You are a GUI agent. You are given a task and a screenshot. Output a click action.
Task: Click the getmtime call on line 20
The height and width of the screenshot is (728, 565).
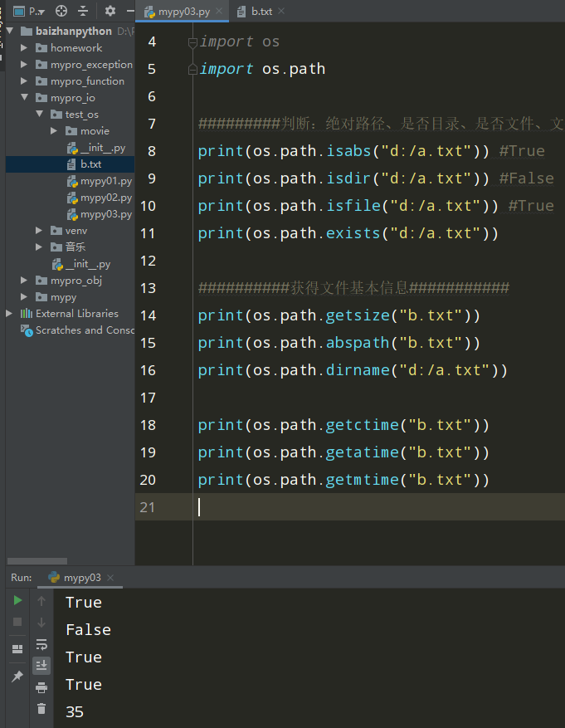[x=362, y=480]
